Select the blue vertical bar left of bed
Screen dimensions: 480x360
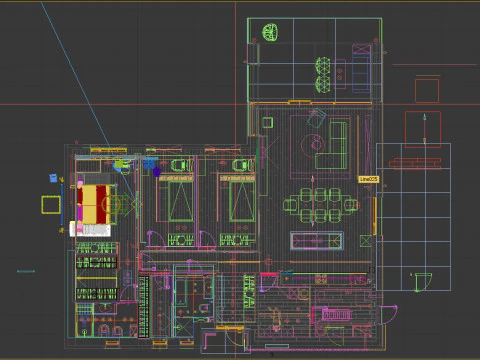62,204
